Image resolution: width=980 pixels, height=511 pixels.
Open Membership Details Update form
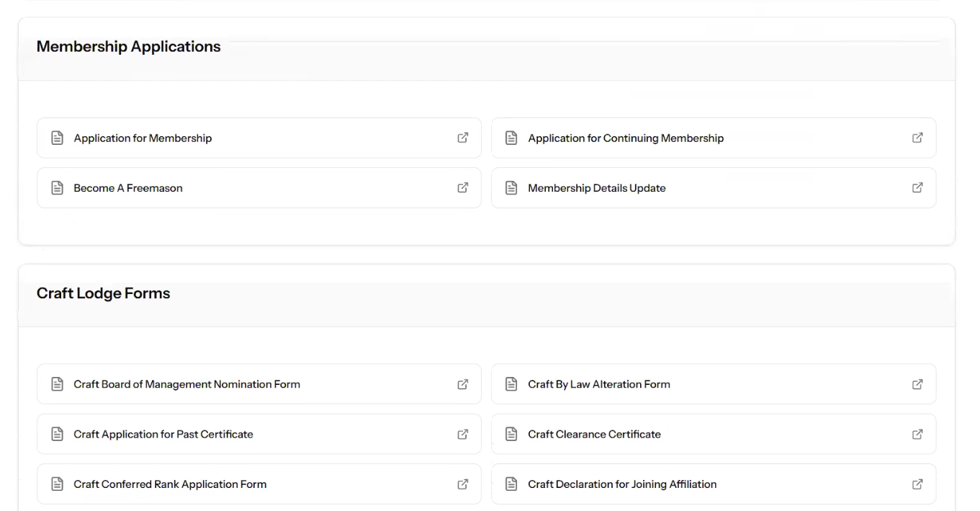596,188
